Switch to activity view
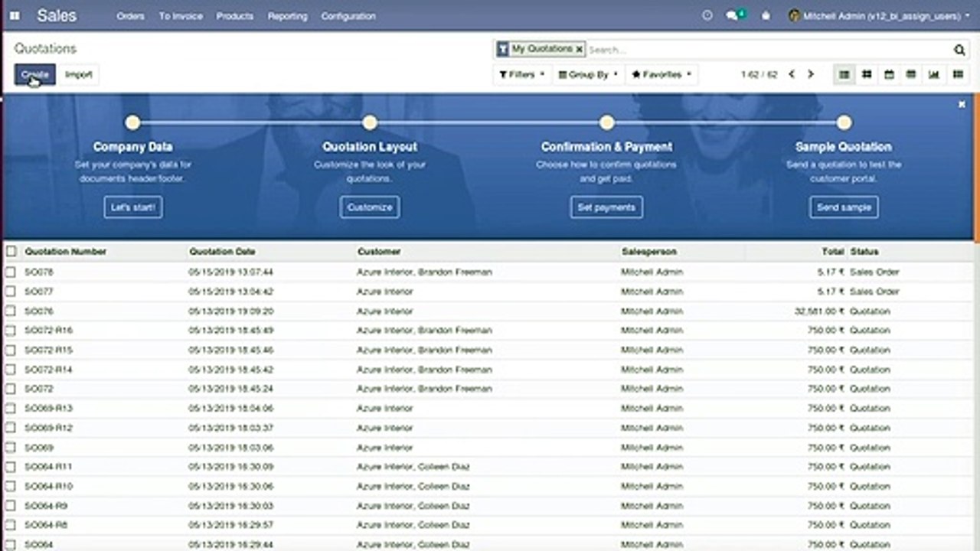This screenshot has height=551, width=980. (x=958, y=74)
